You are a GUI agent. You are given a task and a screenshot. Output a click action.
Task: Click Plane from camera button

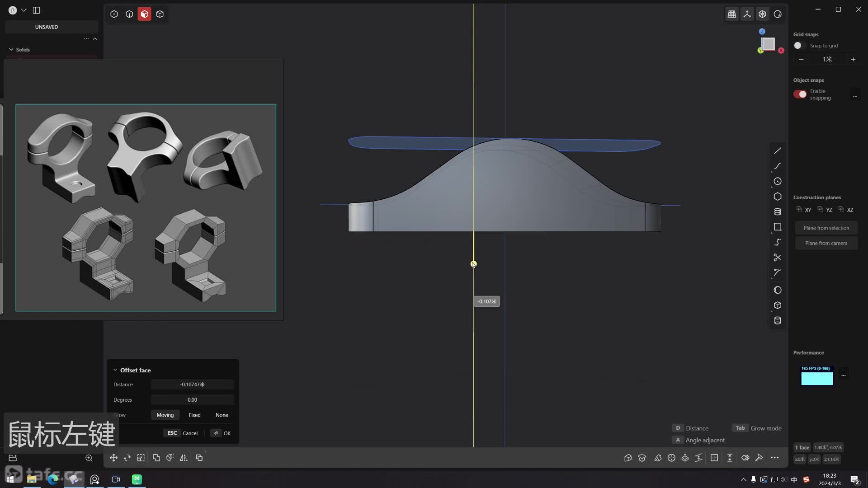[x=826, y=244]
